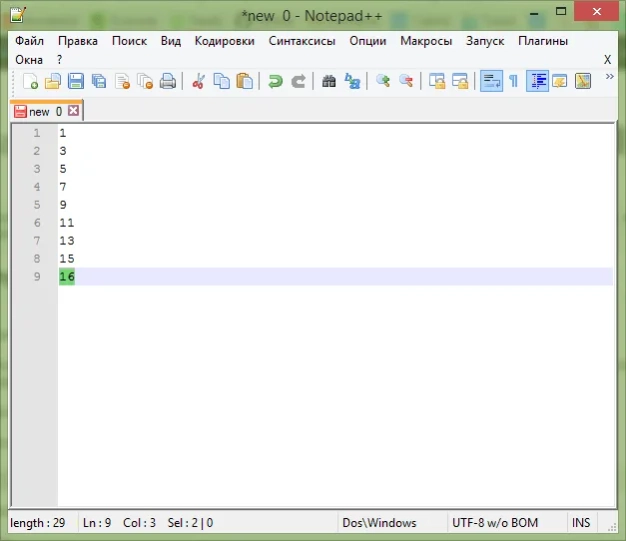This screenshot has width=626, height=541.
Task: Click Dos\Windows in status bar
Action: point(379,523)
